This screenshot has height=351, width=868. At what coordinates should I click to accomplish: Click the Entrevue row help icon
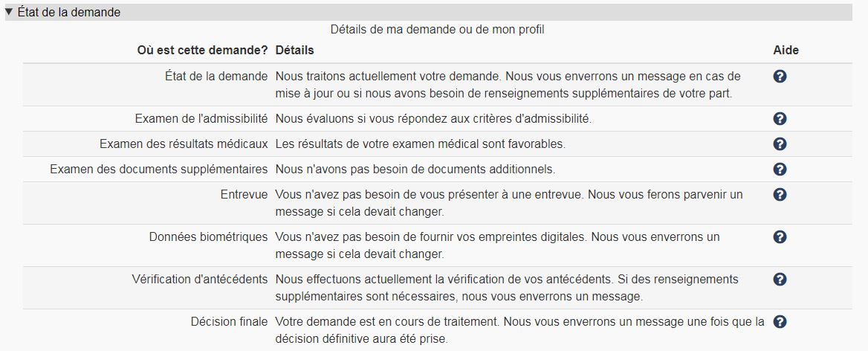tap(780, 194)
